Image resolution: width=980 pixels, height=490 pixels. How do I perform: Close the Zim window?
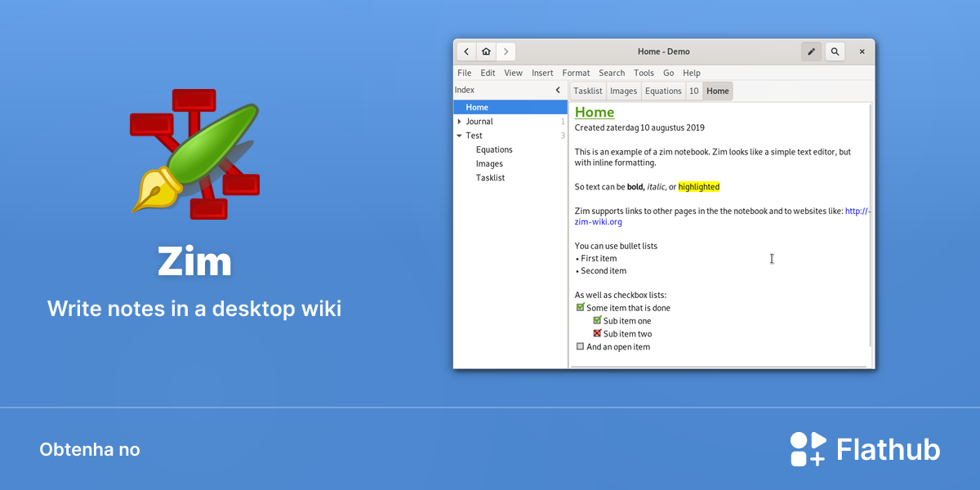tap(862, 51)
